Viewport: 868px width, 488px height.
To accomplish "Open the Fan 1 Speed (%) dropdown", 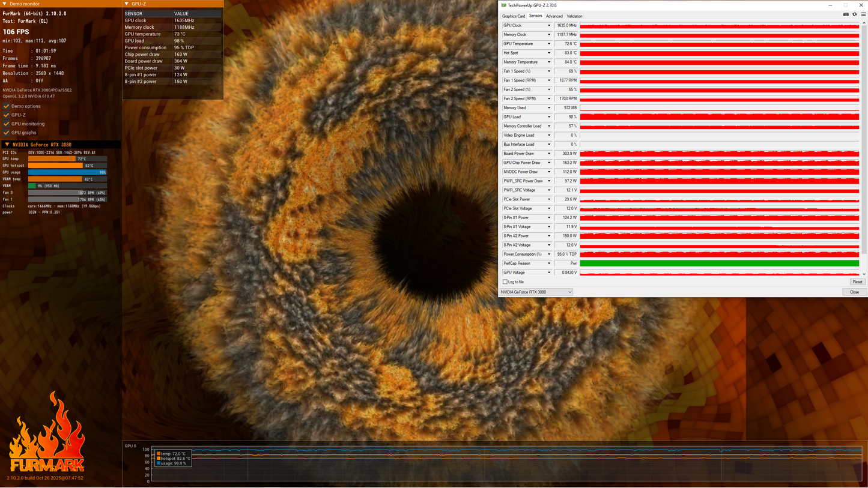I will pos(548,71).
